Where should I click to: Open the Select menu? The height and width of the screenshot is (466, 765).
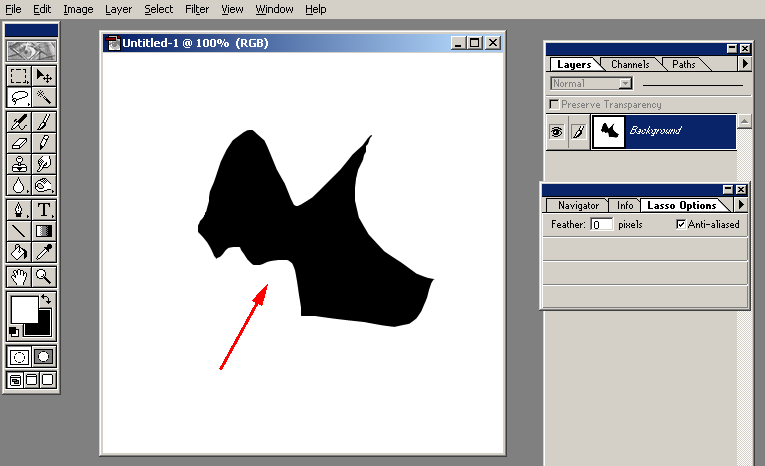[x=159, y=9]
